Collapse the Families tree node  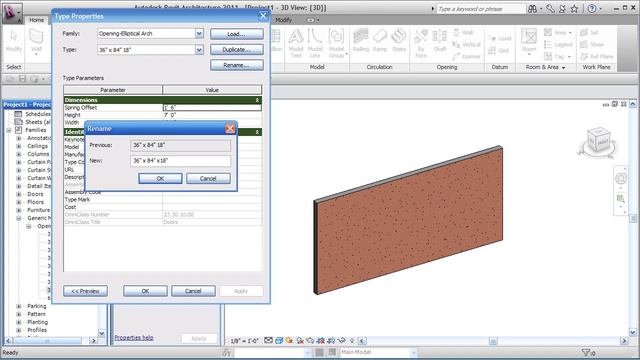(9, 130)
